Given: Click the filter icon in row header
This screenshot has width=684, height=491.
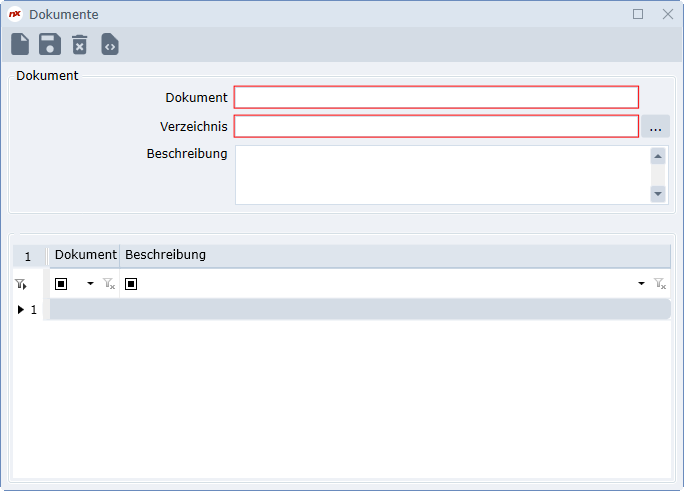Looking at the screenshot, I should (21, 284).
